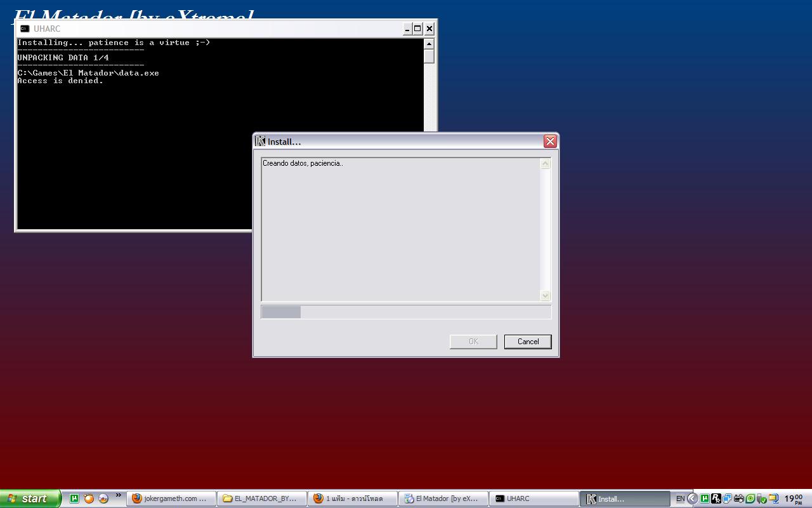
Task: Switch to EL_MATADOR_BY folder taskbar button
Action: click(x=262, y=498)
